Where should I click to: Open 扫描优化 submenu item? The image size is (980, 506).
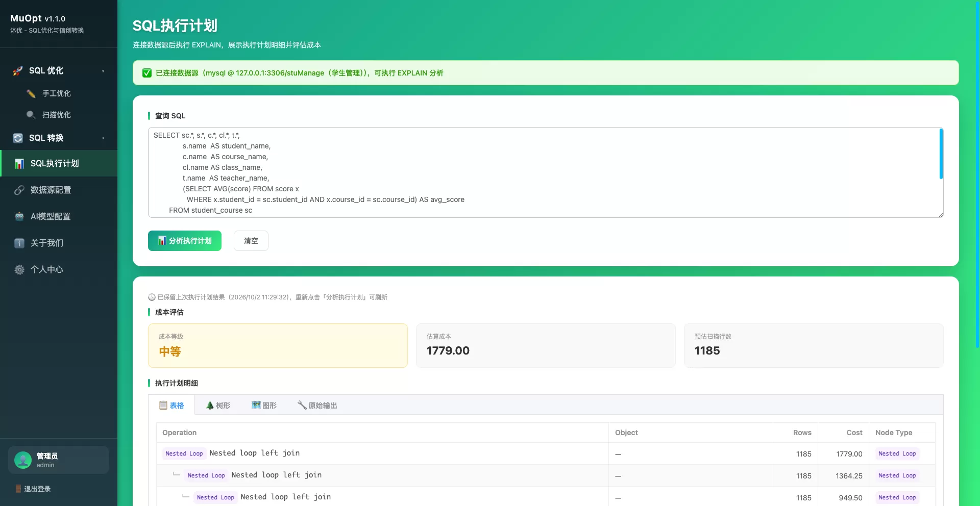tap(59, 115)
